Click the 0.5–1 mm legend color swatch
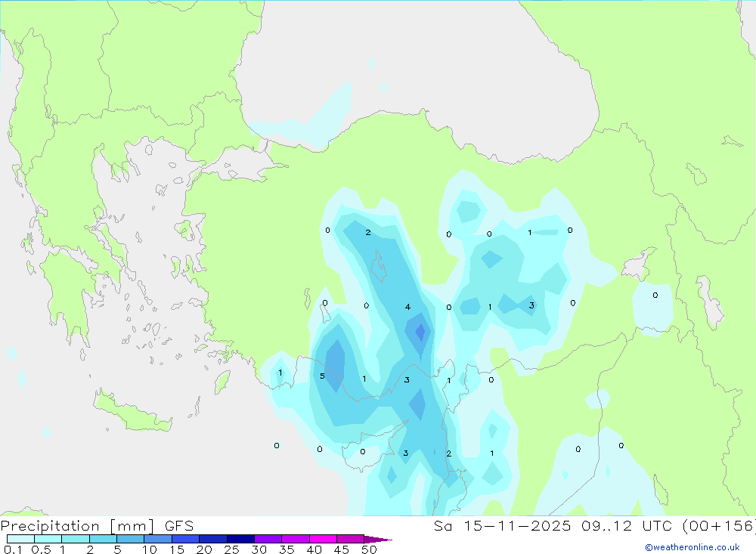The width and height of the screenshot is (756, 554). [48, 539]
